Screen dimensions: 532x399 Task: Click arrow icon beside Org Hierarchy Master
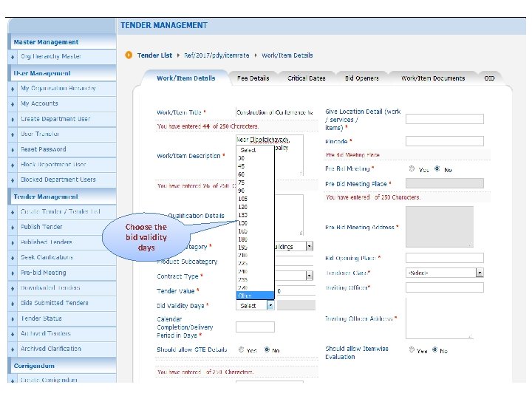point(13,57)
